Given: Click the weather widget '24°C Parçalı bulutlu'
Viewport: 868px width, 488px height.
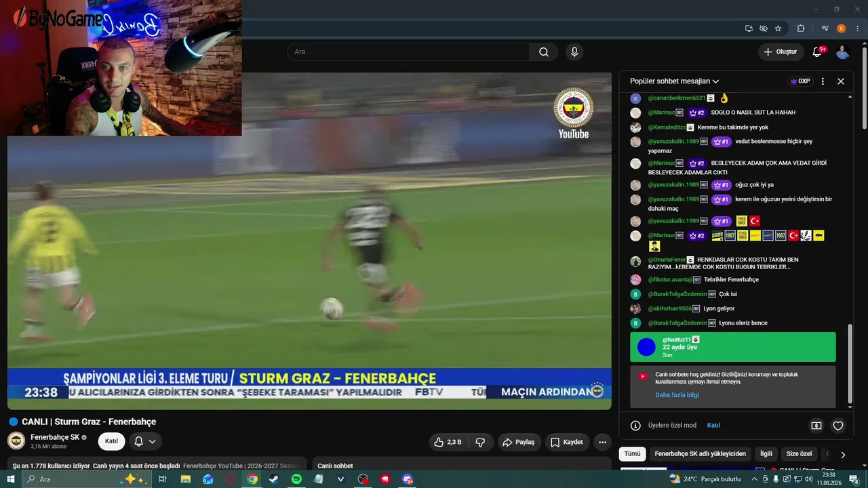Looking at the screenshot, I should [705, 479].
